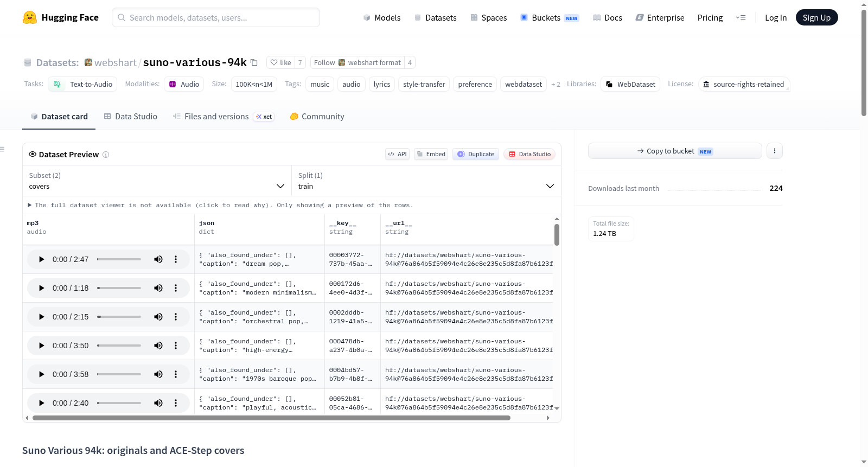Open more options for 2:47 audio
The height and width of the screenshot is (467, 868).
[176, 259]
